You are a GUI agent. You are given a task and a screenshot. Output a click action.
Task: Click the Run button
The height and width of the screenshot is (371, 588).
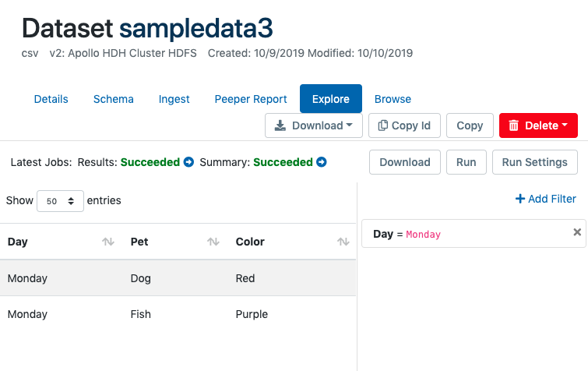[466, 162]
